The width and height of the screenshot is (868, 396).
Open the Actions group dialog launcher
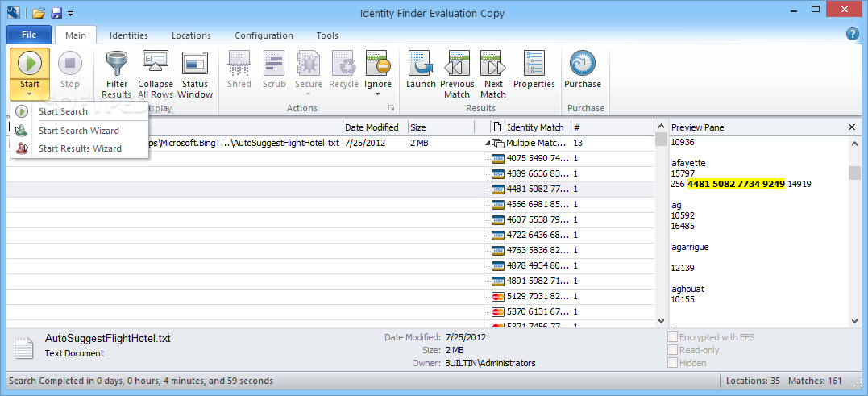[x=392, y=108]
